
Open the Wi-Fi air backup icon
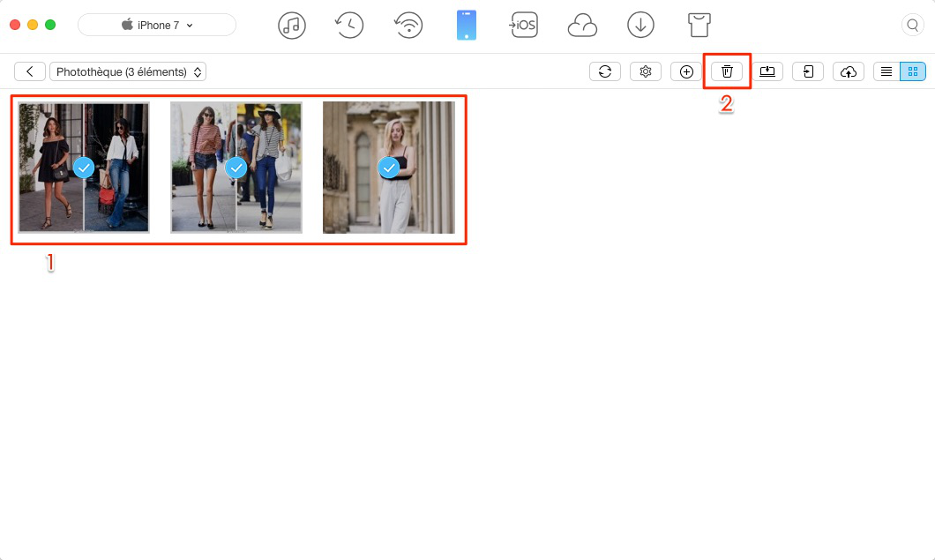[408, 25]
